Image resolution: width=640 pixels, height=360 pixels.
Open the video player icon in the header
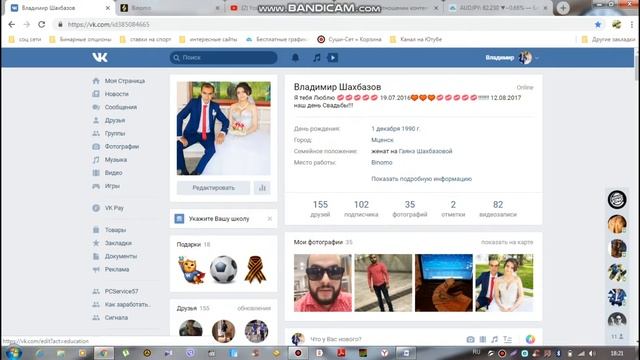pyautogui.click(x=332, y=58)
